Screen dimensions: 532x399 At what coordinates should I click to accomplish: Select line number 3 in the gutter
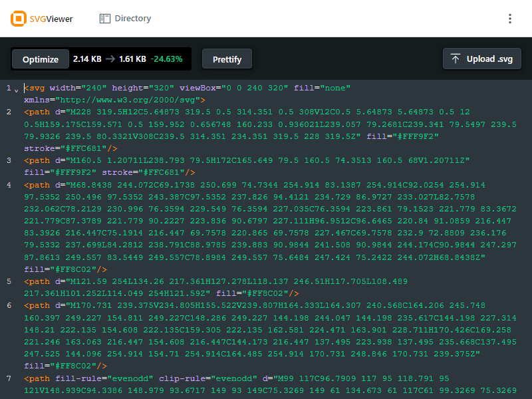tap(9, 160)
